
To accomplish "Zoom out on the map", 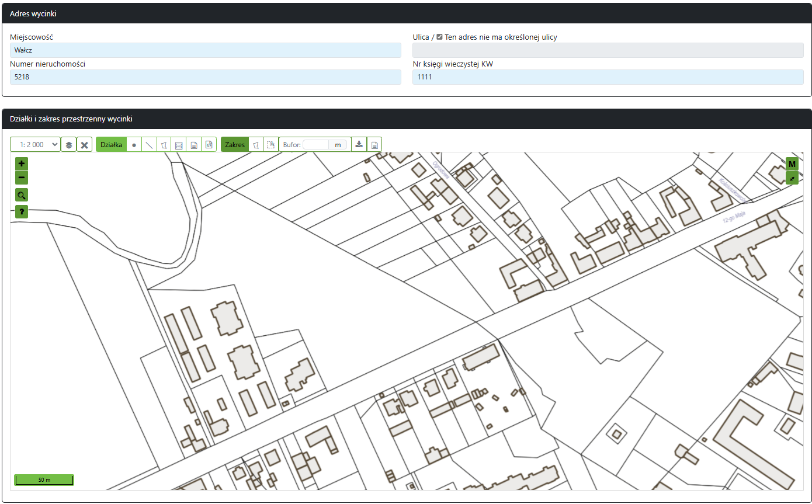I will (22, 178).
